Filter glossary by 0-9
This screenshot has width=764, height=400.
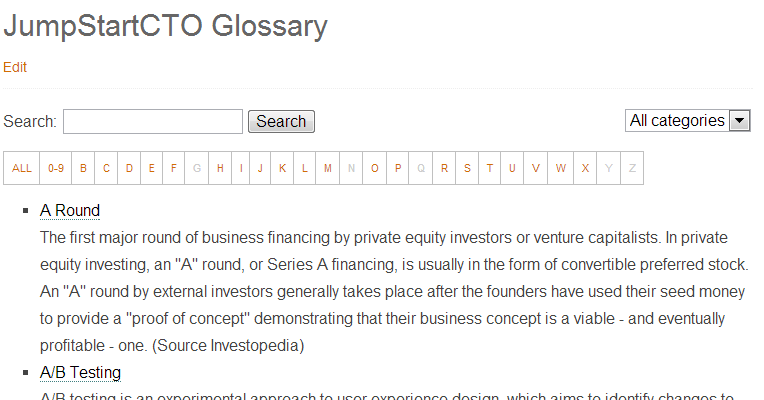click(x=55, y=168)
